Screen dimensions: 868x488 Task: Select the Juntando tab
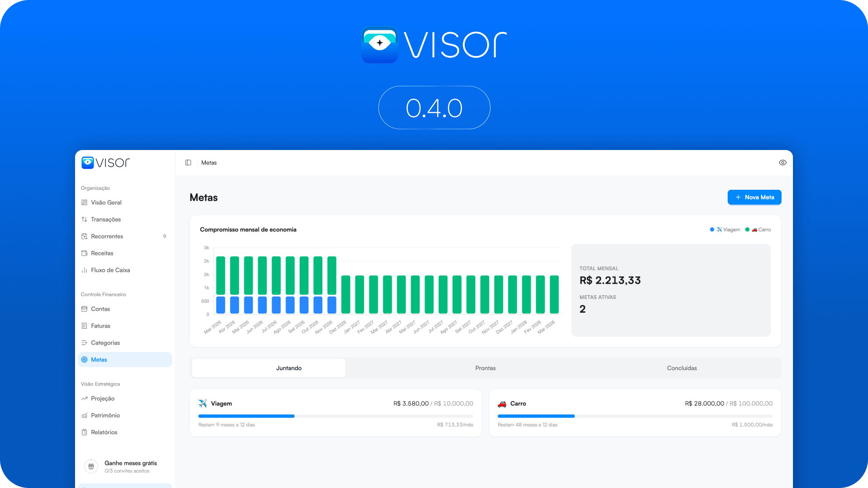coord(289,368)
